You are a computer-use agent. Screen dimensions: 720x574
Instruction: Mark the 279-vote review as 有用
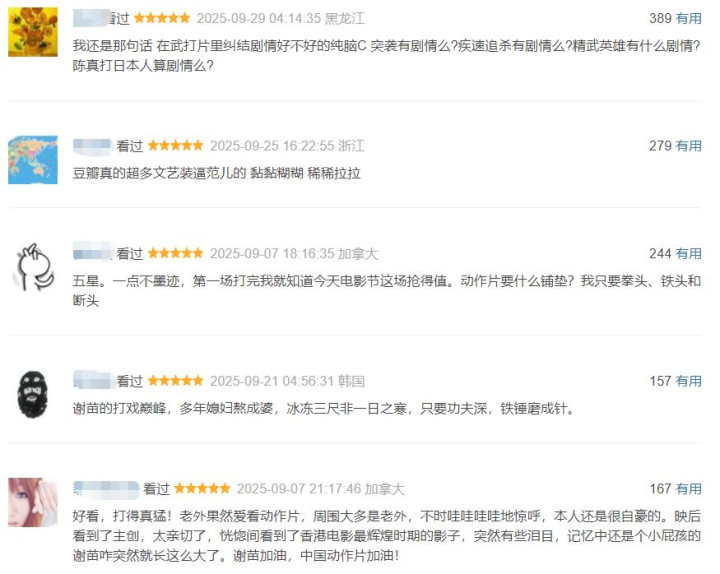pos(688,146)
